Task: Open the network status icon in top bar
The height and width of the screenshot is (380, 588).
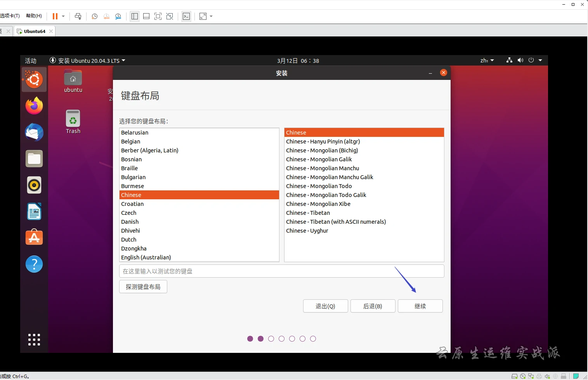Action: coord(509,60)
